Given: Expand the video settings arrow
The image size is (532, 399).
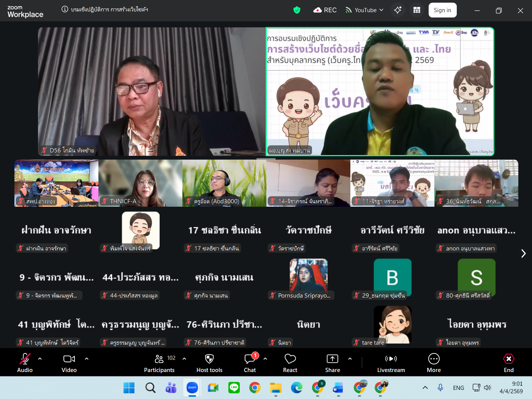Looking at the screenshot, I should [87, 358].
